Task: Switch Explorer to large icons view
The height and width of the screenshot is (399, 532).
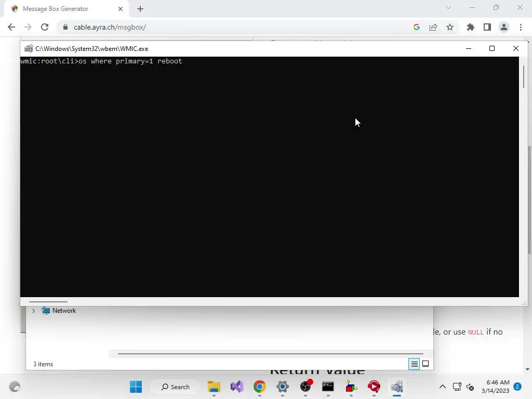Action: (425, 364)
